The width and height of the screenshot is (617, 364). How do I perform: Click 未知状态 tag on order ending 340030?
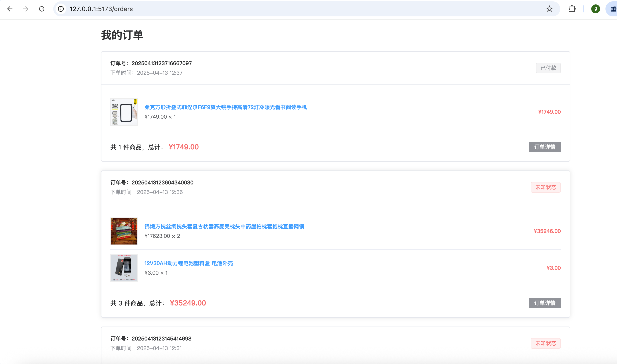tap(545, 187)
